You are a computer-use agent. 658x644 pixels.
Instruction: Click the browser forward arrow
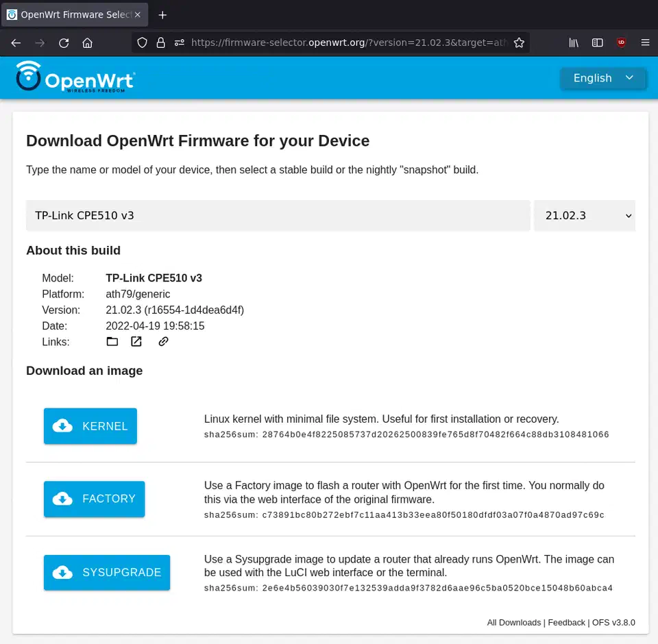tap(40, 42)
